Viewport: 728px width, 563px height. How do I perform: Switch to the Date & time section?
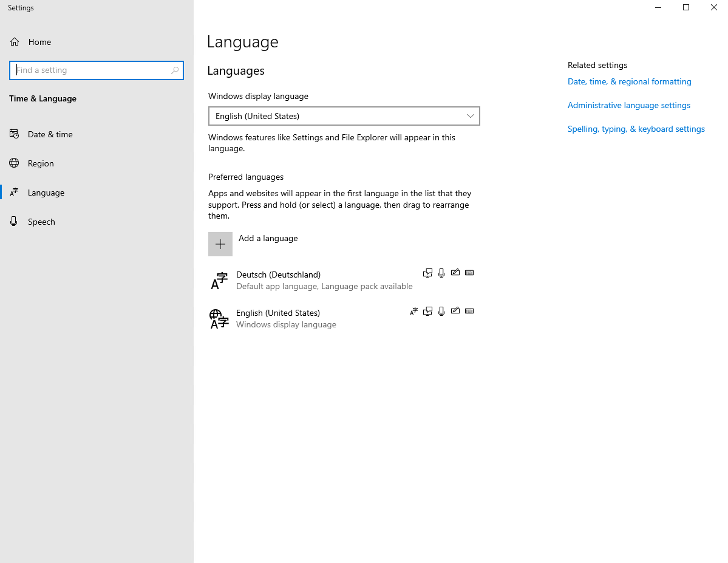(50, 134)
